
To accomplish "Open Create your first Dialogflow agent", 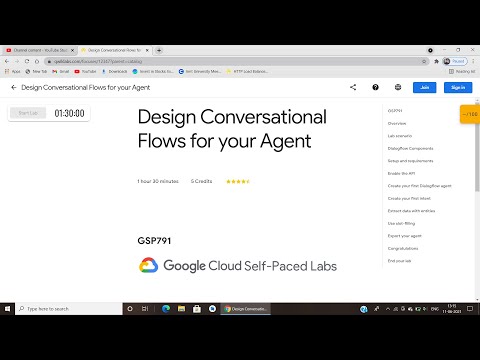I will pos(419,186).
